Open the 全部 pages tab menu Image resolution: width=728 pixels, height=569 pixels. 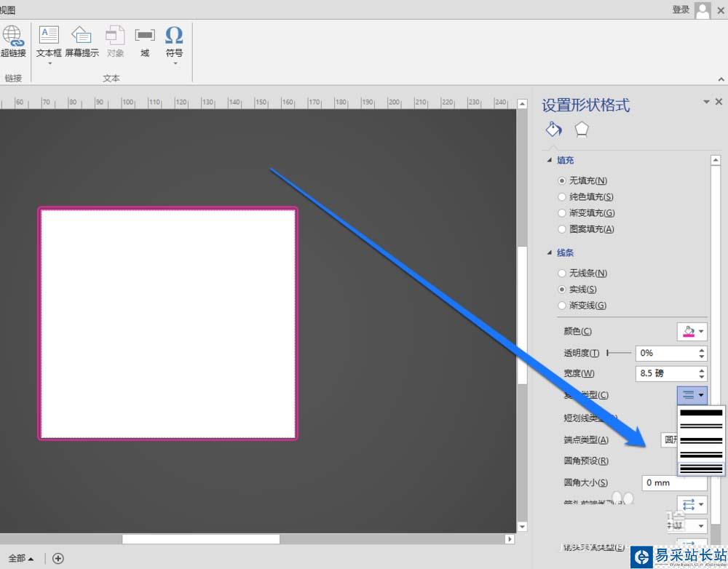tap(21, 558)
